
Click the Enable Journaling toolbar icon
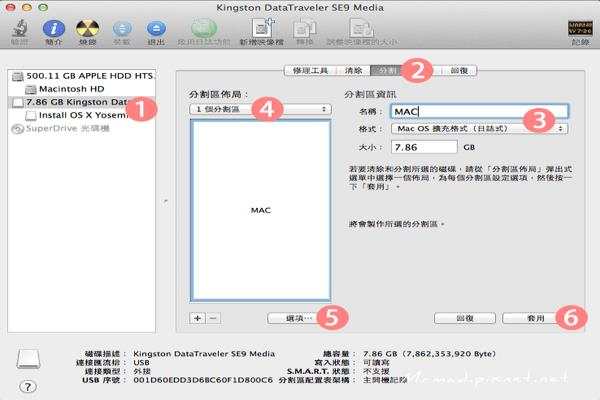(x=204, y=29)
